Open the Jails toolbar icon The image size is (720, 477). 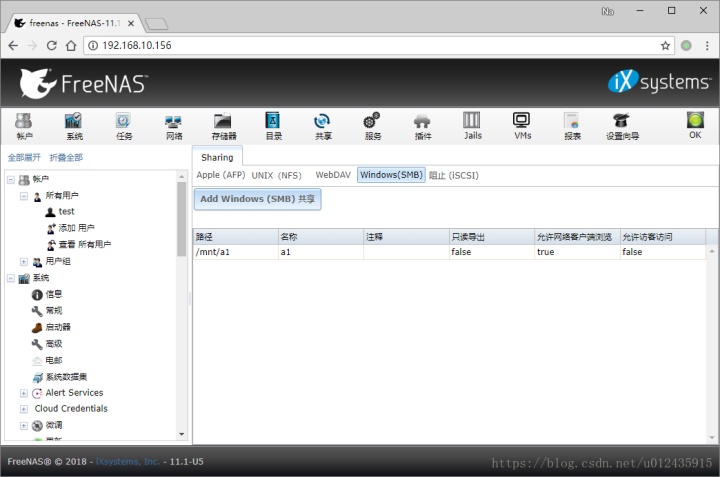coord(472,126)
